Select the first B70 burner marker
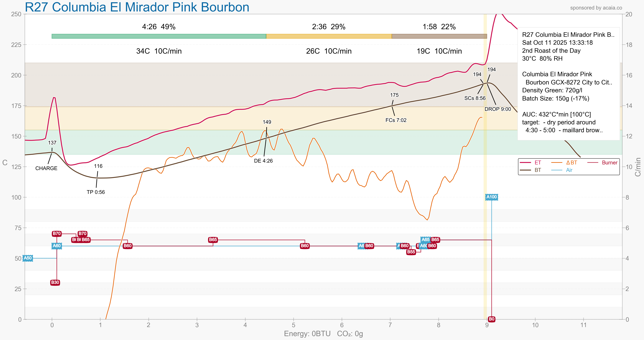Screen dimensions: 644x340 56,234
